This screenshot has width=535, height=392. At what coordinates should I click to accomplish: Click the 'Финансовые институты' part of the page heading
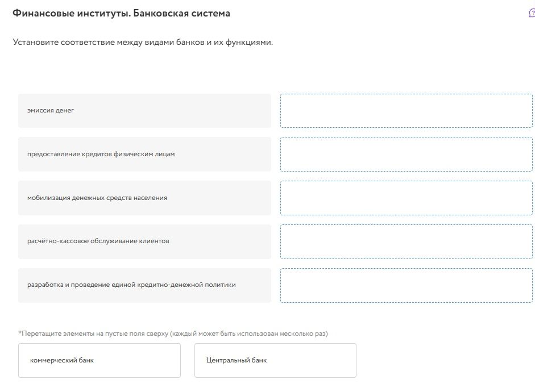72,13
